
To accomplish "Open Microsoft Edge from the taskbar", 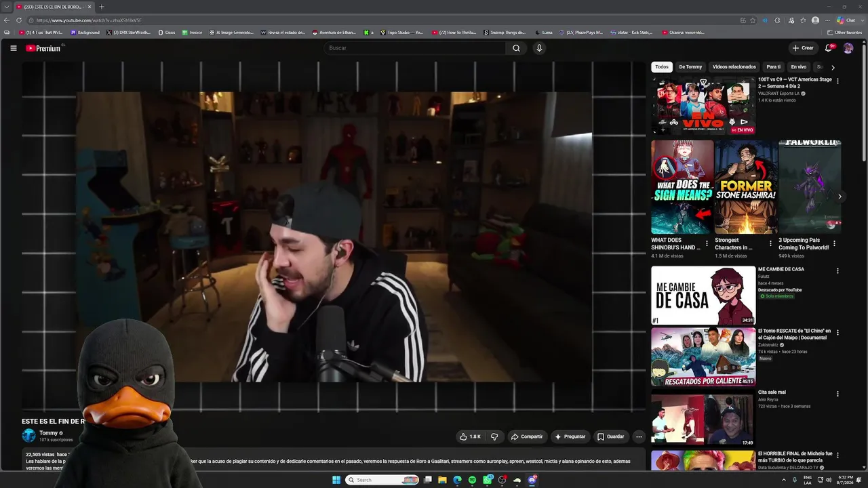I will pos(457,480).
